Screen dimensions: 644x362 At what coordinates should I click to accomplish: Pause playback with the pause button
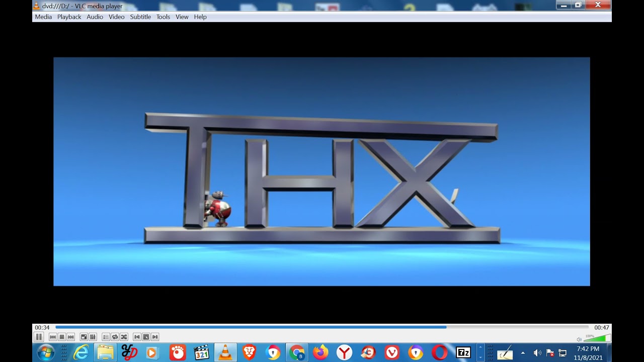click(39, 337)
